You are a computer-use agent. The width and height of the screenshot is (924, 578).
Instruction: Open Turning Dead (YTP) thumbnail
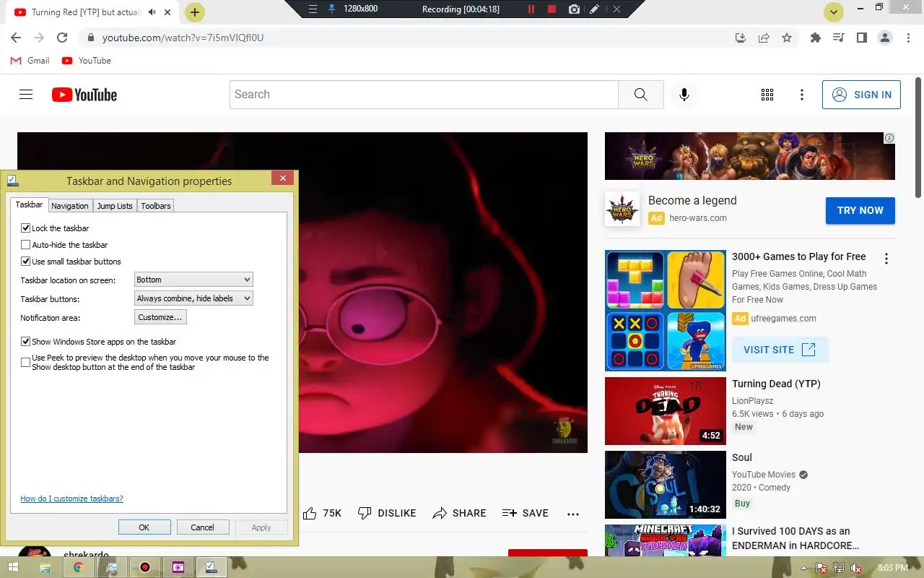tap(665, 411)
